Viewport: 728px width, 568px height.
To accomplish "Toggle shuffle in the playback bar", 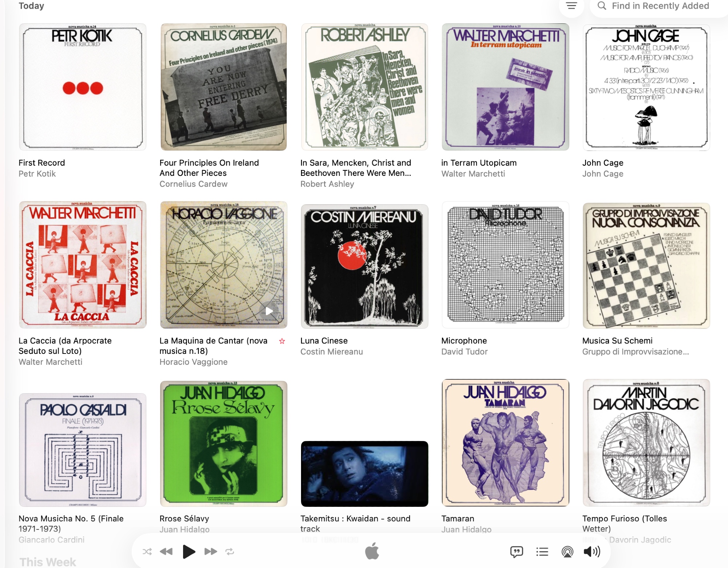I will tap(147, 552).
